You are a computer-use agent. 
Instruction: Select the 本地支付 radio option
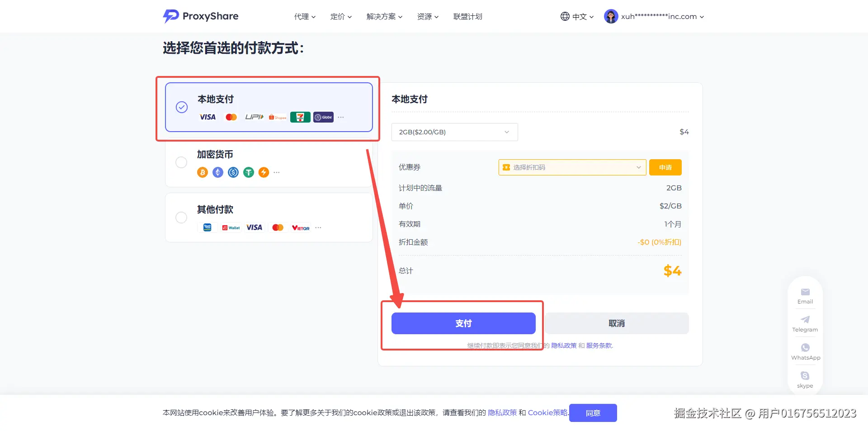coord(182,107)
